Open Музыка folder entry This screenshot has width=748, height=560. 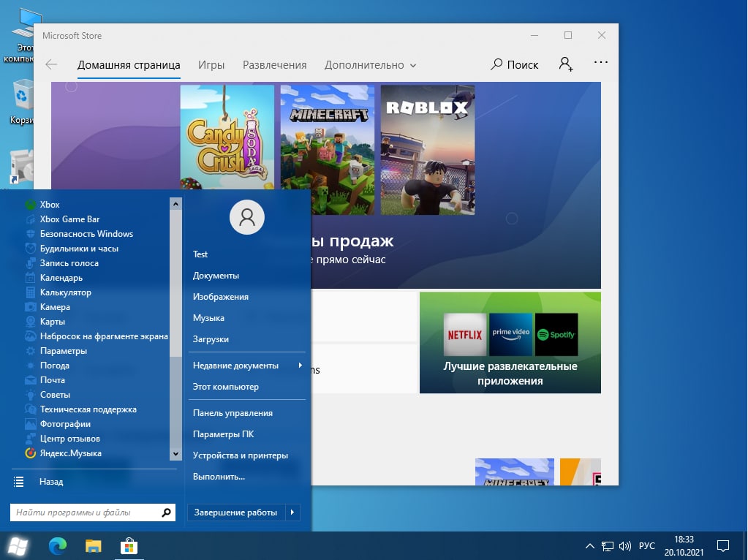click(x=208, y=318)
